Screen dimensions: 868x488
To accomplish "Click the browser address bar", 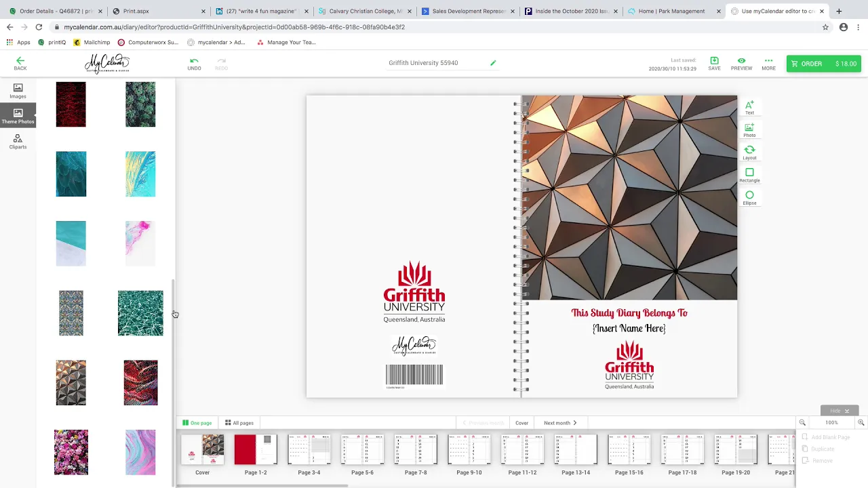I will pyautogui.click(x=434, y=27).
